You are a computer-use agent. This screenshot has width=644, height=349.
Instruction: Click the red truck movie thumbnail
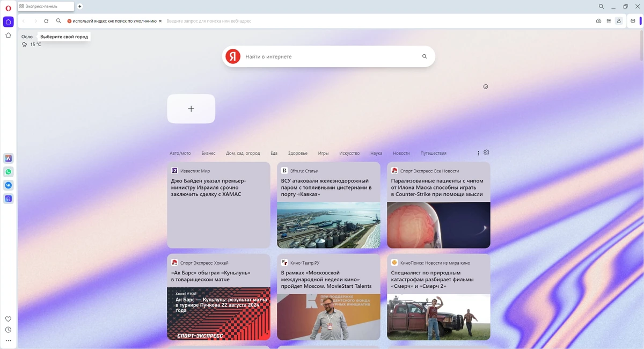click(438, 317)
